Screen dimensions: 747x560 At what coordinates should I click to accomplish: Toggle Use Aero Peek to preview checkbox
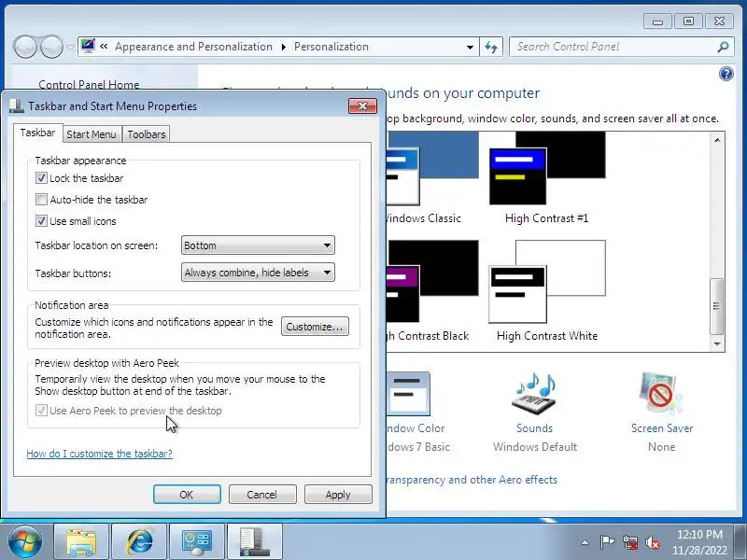click(41, 411)
